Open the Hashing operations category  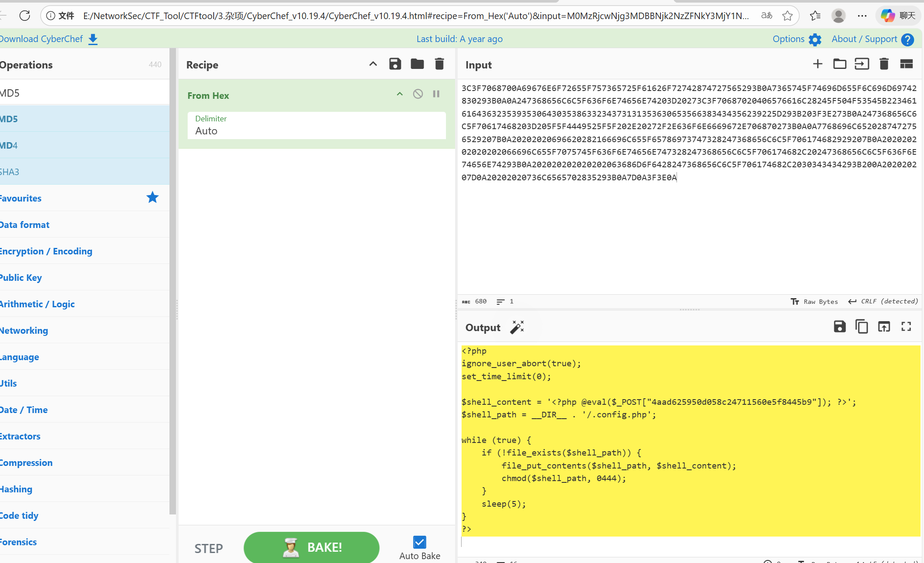pos(16,489)
